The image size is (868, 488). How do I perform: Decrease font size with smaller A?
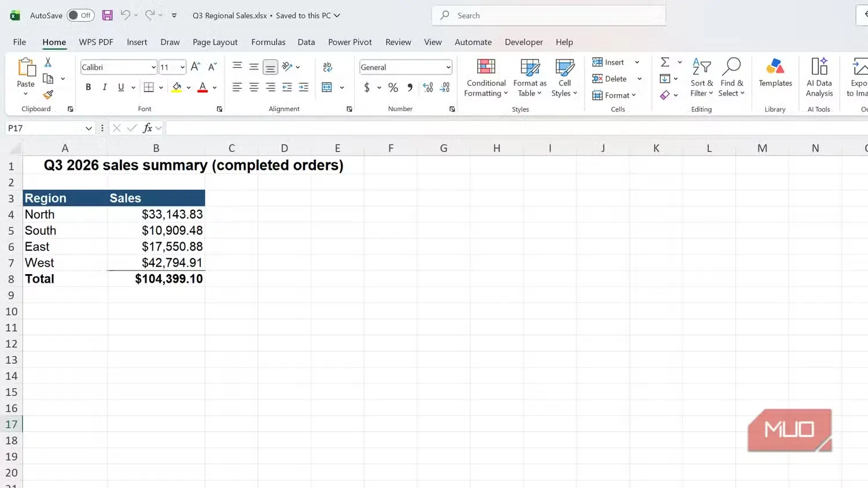tap(212, 67)
